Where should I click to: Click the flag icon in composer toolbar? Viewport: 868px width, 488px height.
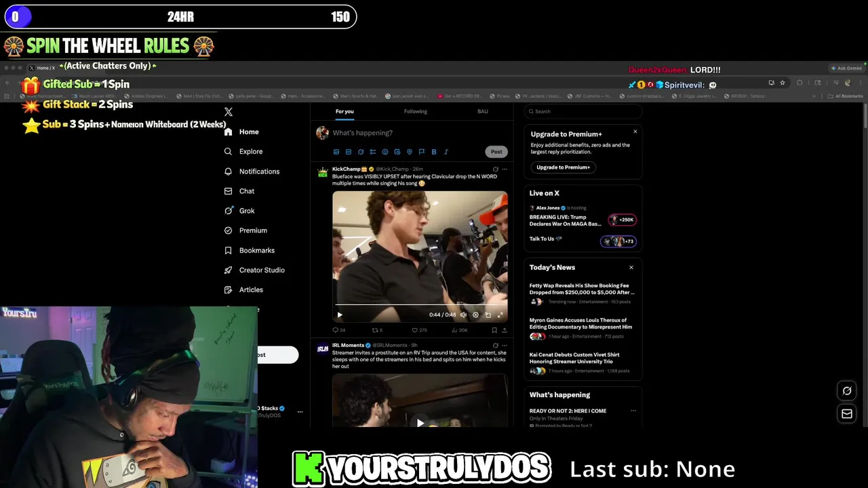pos(422,152)
